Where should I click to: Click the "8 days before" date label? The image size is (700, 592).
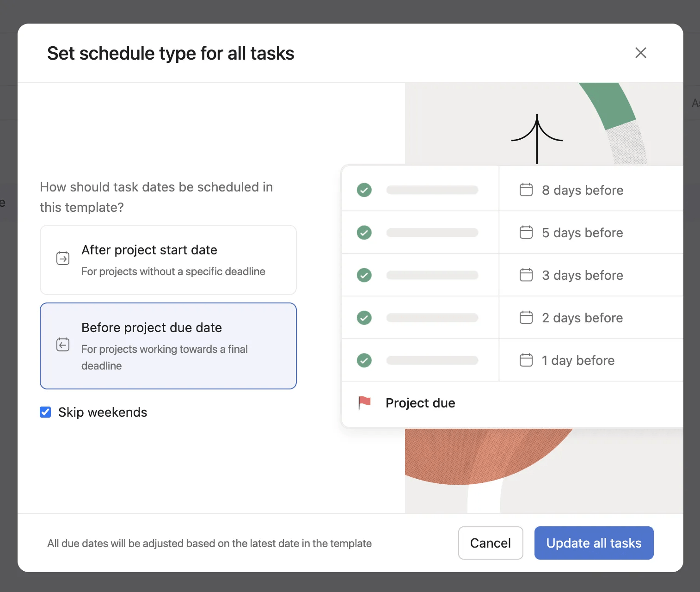582,190
